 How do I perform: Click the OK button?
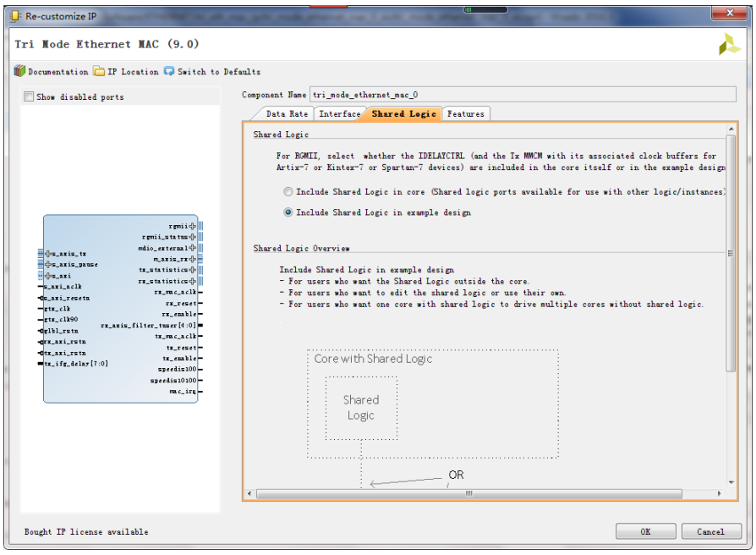pos(645,531)
